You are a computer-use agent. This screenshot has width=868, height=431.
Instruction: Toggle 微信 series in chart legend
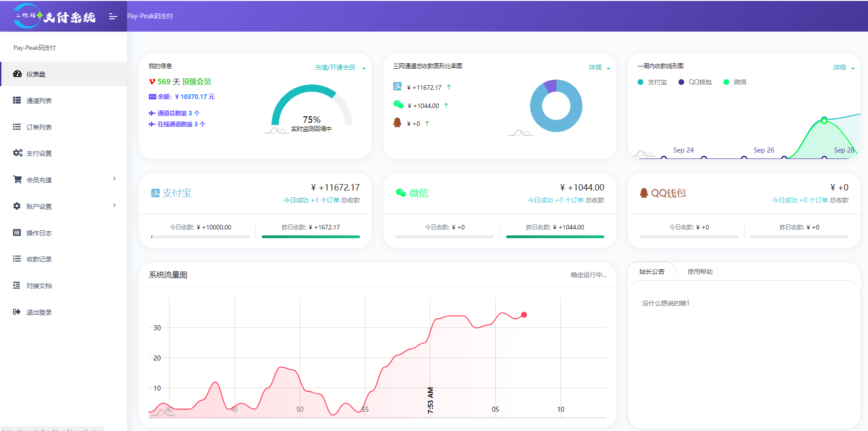735,82
